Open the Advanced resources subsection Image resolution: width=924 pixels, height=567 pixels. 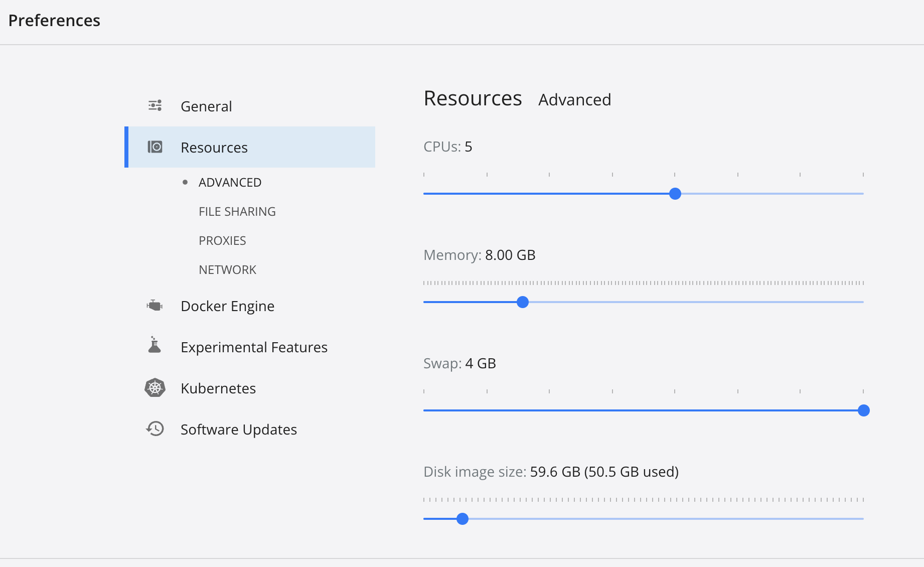(x=230, y=182)
